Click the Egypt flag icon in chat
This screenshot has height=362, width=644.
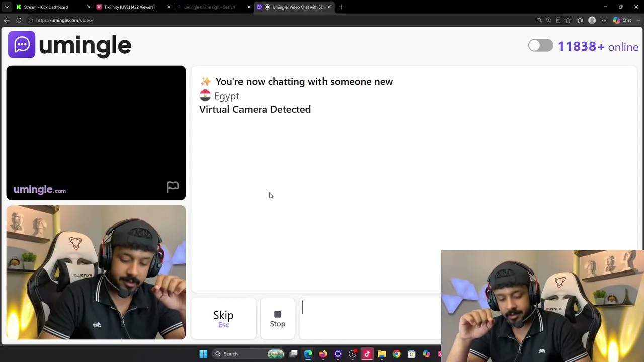[x=205, y=96]
